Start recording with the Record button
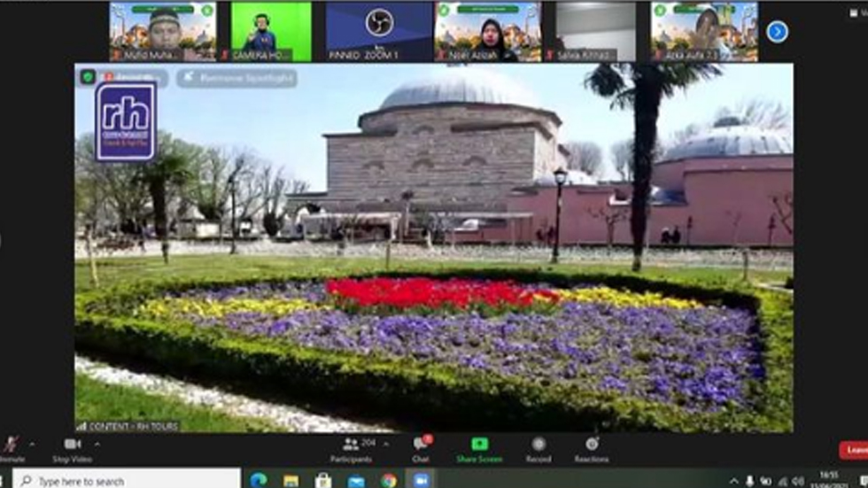Screen dimensions: 868x488 tap(539, 445)
